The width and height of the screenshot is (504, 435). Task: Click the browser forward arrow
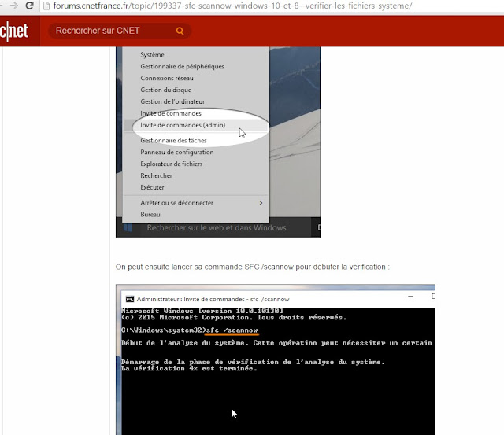[13, 6]
